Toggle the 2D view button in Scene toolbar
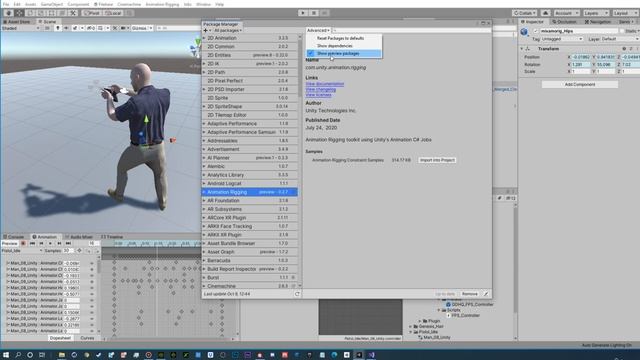This screenshot has height=360, width=640. [x=47, y=28]
